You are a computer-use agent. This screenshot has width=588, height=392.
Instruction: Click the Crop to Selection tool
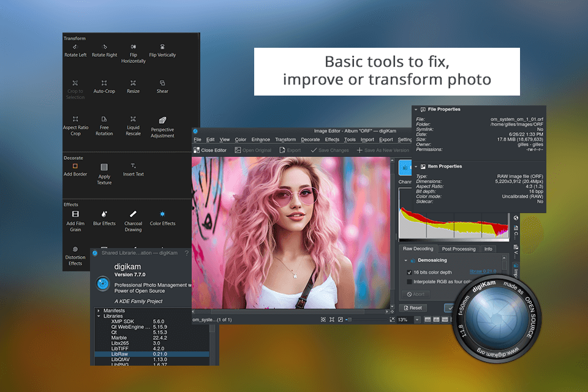pyautogui.click(x=75, y=90)
